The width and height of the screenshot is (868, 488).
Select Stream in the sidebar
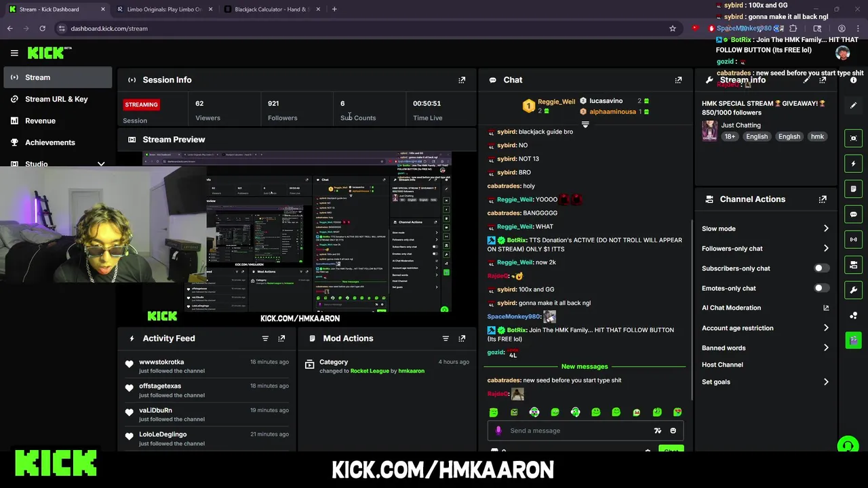coord(58,77)
